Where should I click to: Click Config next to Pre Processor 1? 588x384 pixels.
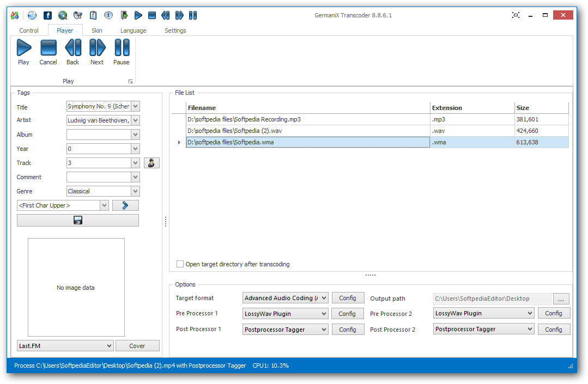(x=348, y=314)
